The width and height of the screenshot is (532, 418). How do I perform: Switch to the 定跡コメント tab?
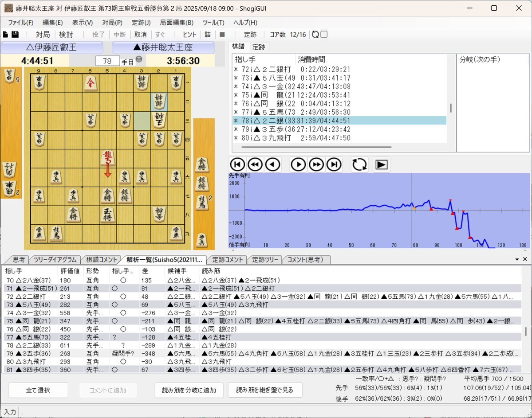[227, 260]
